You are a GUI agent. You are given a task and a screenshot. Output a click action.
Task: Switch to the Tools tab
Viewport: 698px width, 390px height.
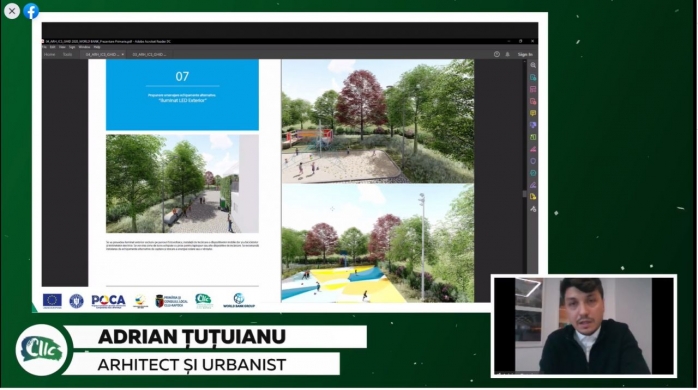[67, 54]
